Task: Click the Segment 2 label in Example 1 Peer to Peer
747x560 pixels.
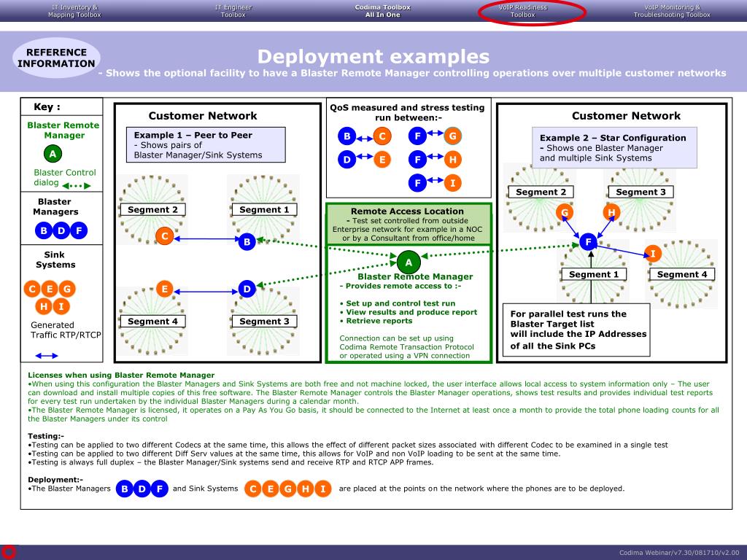Action: coord(153,209)
